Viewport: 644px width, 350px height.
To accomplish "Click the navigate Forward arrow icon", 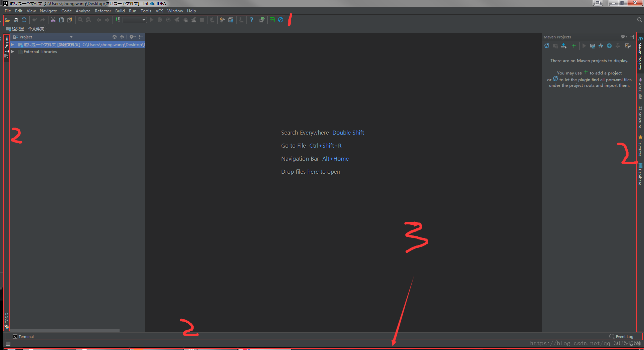I will point(107,20).
